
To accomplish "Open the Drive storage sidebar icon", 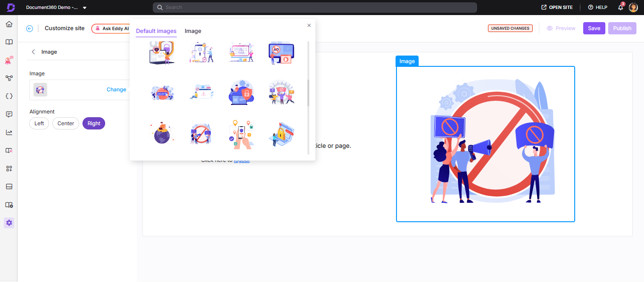I will [9, 186].
